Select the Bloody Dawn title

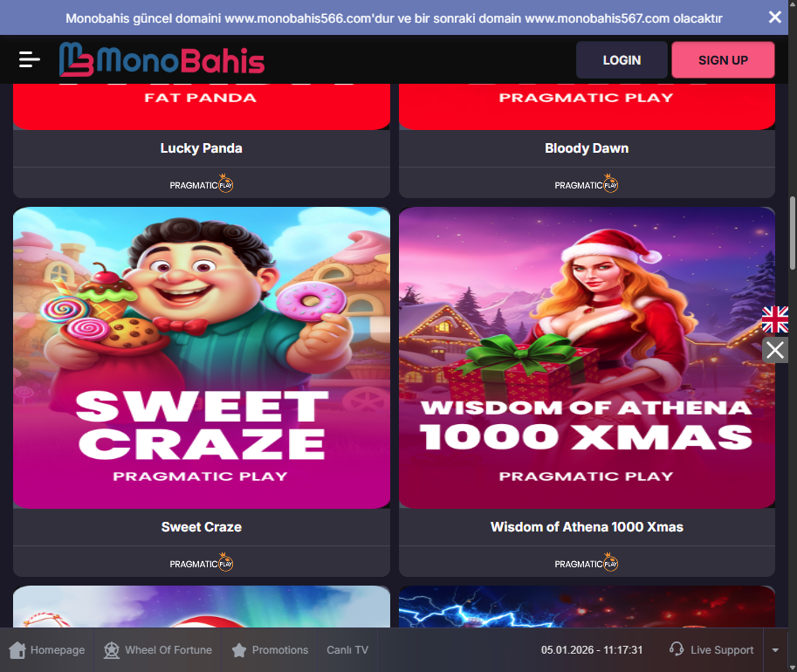tap(587, 147)
